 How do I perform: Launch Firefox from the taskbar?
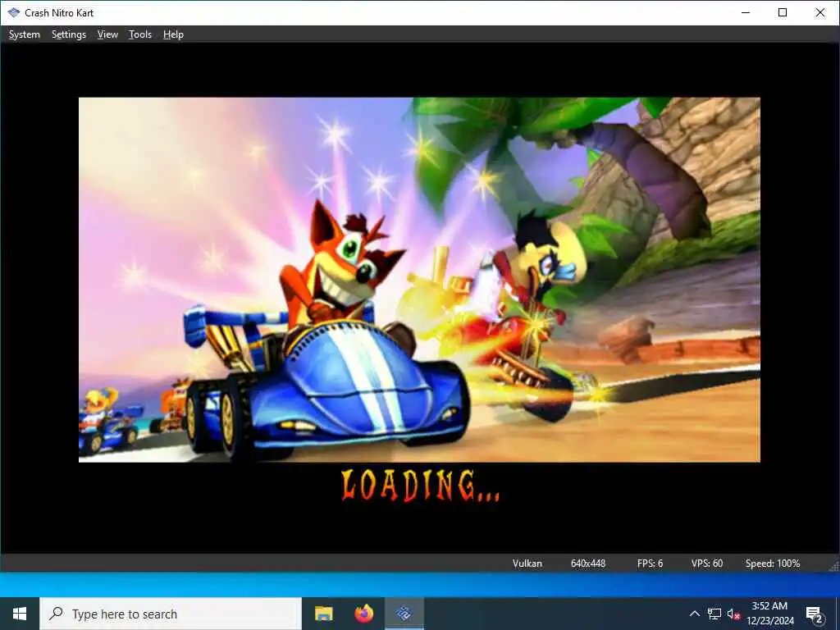click(363, 614)
